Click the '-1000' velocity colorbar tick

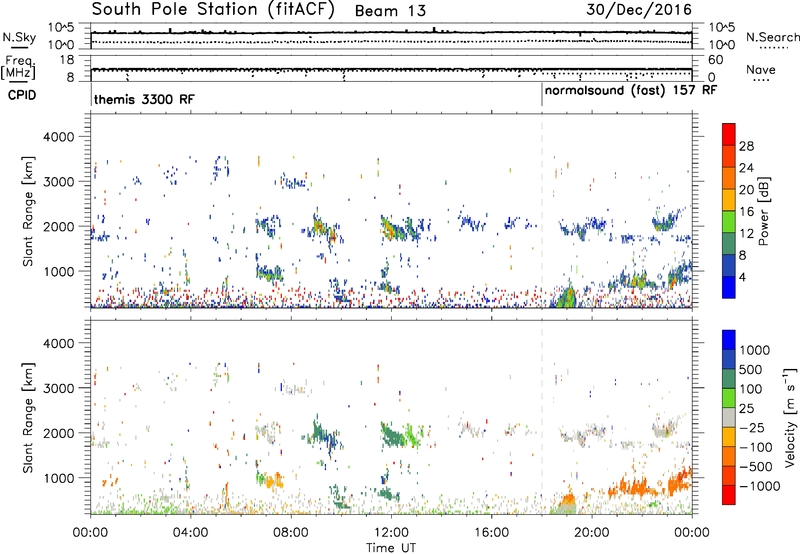tap(759, 486)
